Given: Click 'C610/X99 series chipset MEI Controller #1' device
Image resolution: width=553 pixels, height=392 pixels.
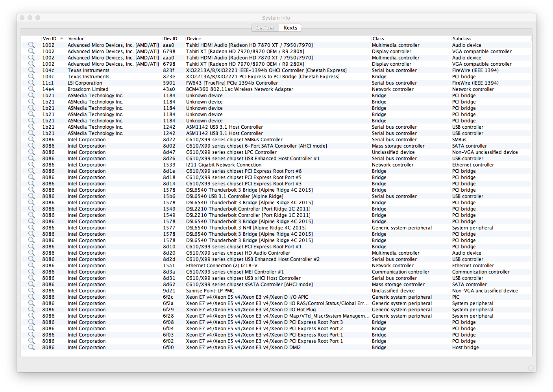Looking at the screenshot, I should (x=235, y=272).
